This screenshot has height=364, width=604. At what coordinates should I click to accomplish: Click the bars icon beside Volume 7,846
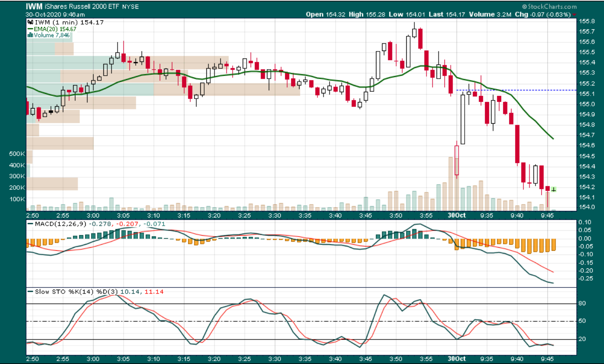pos(29,35)
